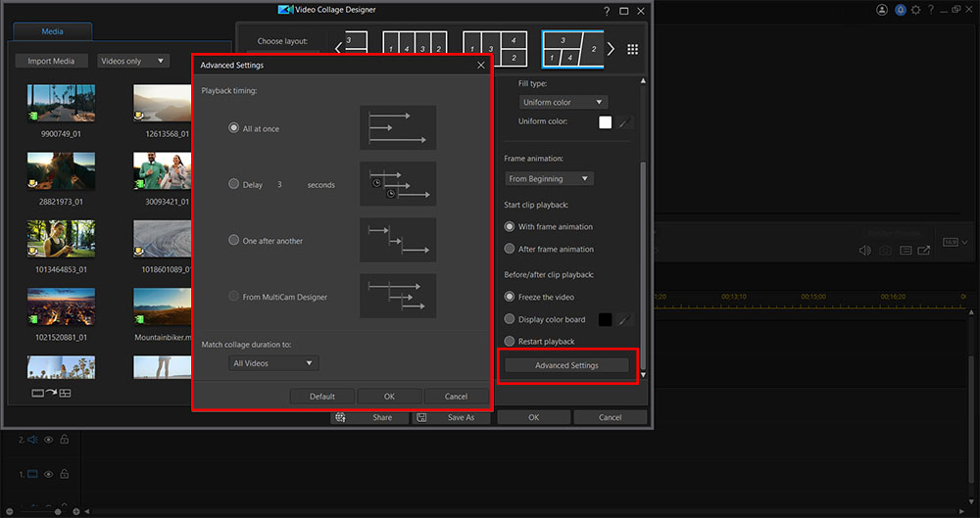This screenshot has width=980, height=518.
Task: Click track 2 audio speaker icon
Action: (x=32, y=440)
